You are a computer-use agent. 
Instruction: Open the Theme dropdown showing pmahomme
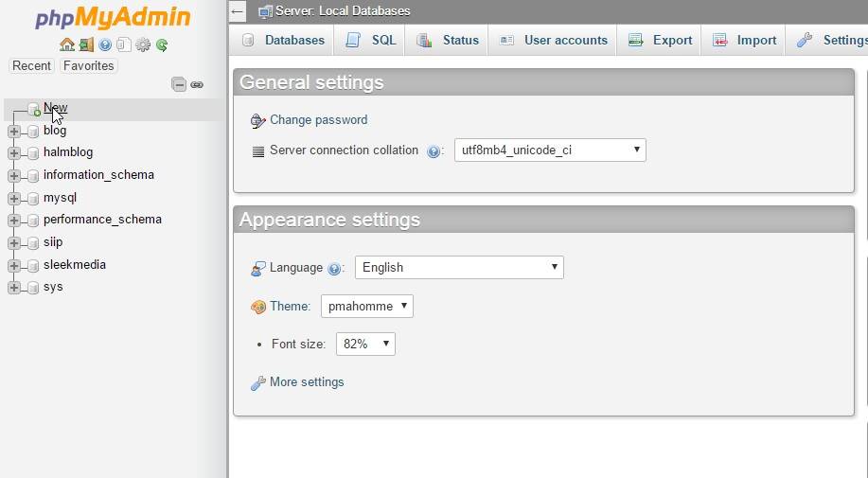(x=366, y=307)
